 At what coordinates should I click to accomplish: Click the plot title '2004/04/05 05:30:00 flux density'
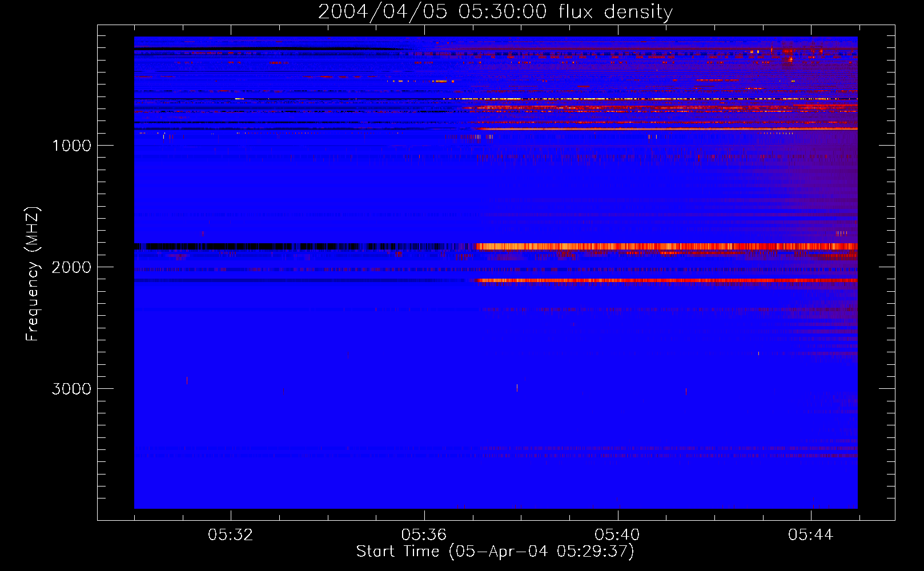pyautogui.click(x=495, y=12)
